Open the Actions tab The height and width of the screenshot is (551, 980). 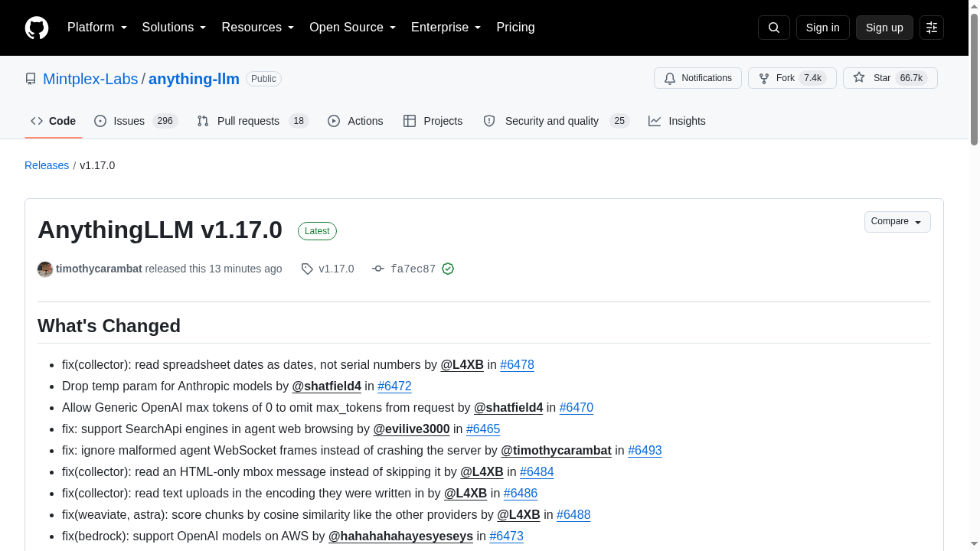click(x=355, y=121)
